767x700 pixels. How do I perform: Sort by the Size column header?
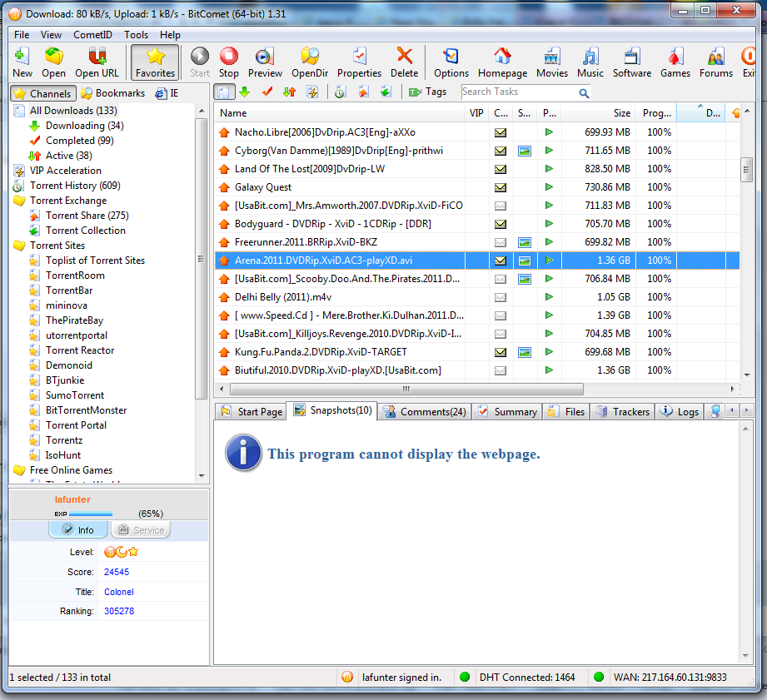[x=598, y=113]
